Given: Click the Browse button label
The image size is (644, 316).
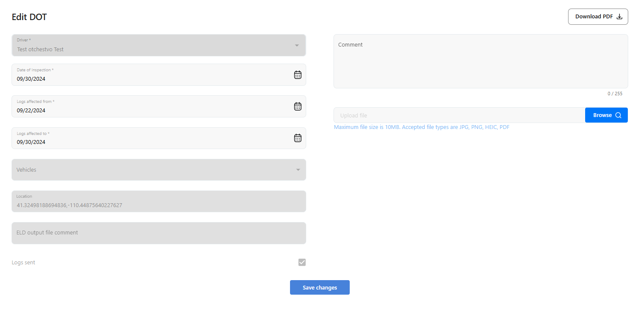Looking at the screenshot, I should click(x=602, y=115).
